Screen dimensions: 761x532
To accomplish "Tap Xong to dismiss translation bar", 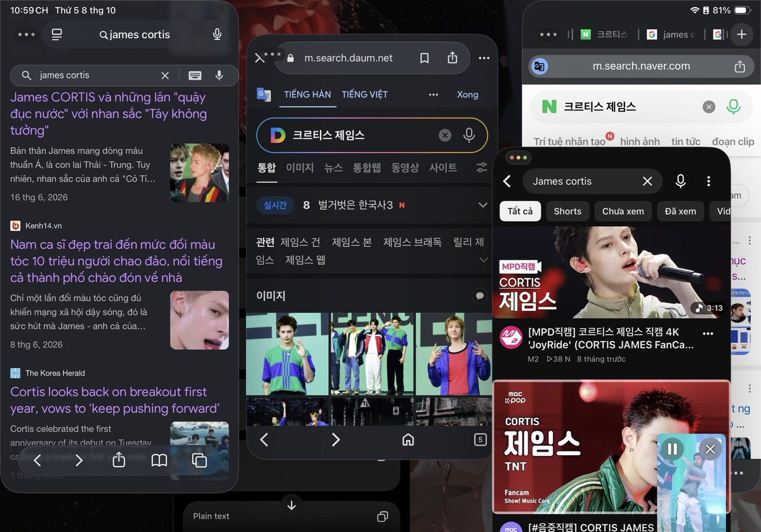I will click(467, 95).
